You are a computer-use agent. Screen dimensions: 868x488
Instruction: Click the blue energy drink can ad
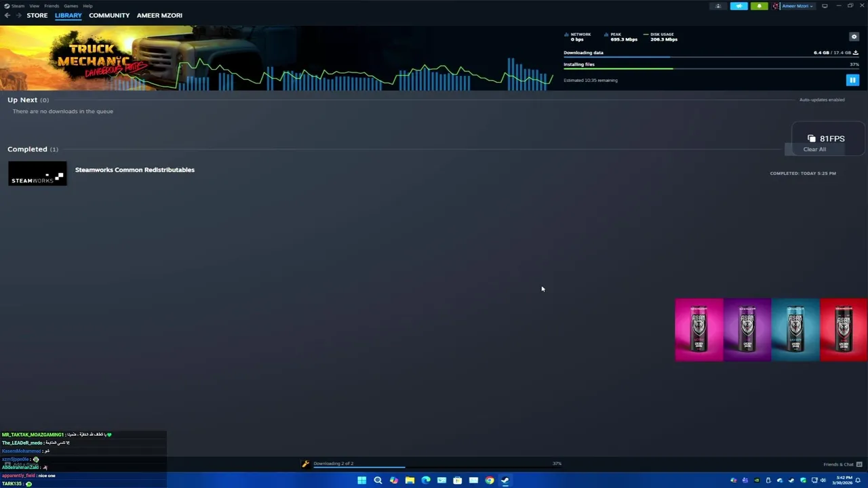coord(795,329)
